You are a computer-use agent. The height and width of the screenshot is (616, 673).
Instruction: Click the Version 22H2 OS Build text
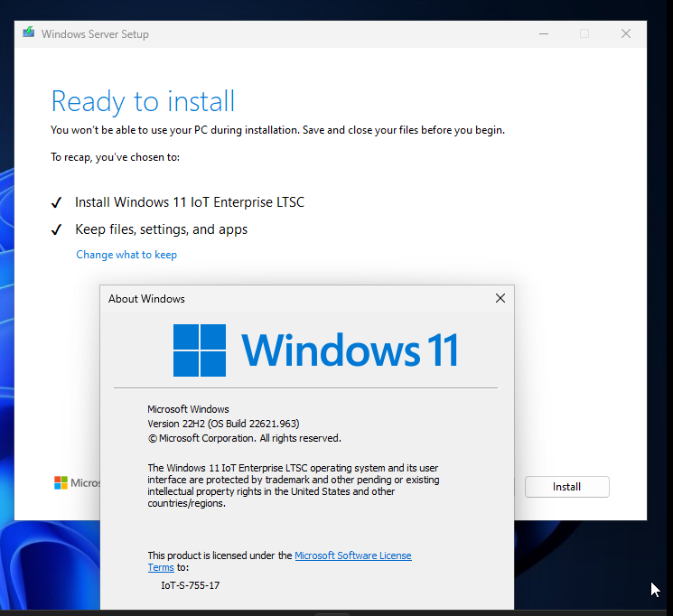pos(223,424)
